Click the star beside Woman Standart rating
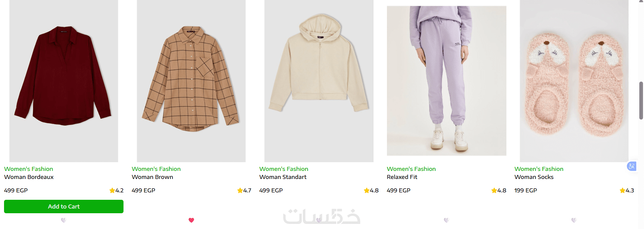The width and height of the screenshot is (644, 229). [x=366, y=191]
